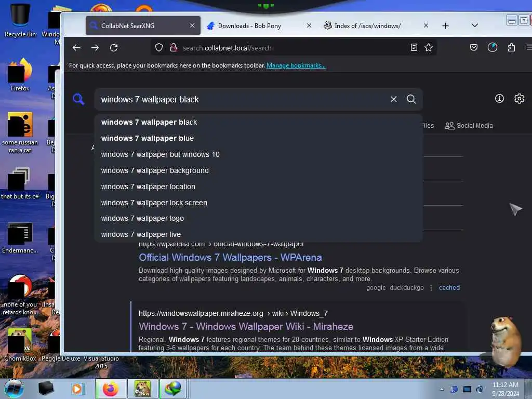532x399 pixels.
Task: Choose suggestion 'windows 7 wallpaper logo'
Action: [x=259, y=218]
